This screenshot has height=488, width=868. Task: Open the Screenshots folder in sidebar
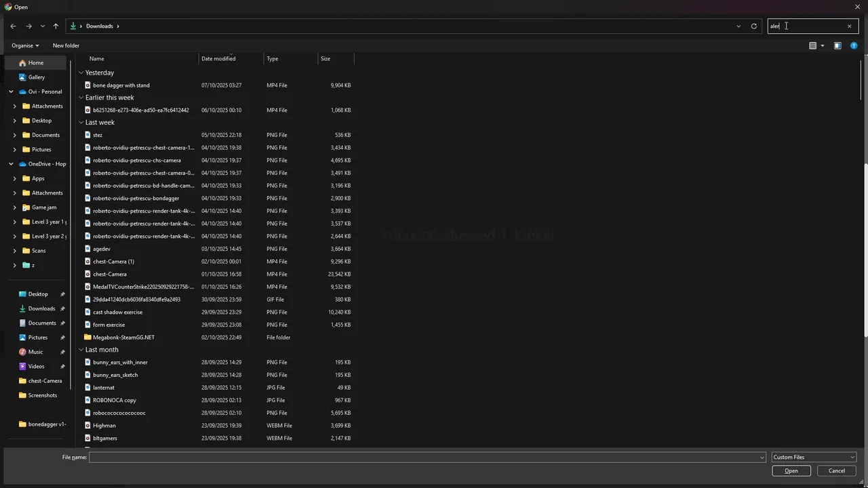click(42, 395)
